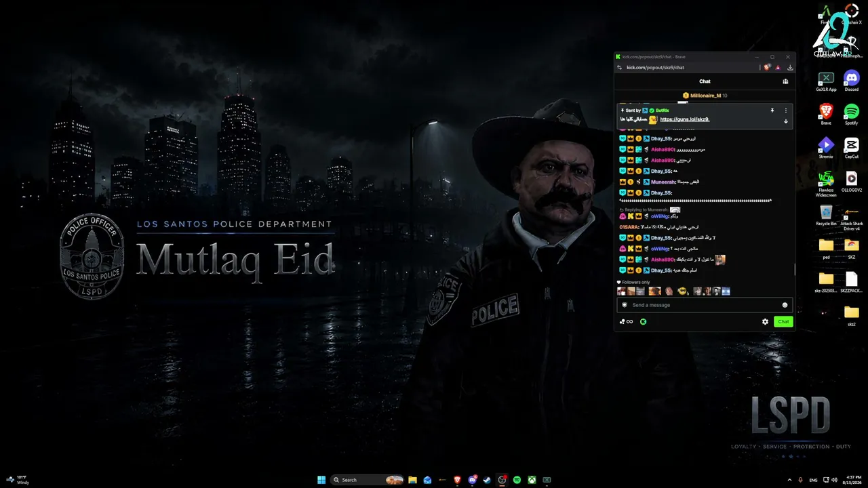
Task: Select the skz2 folder on desktop
Action: point(851,315)
